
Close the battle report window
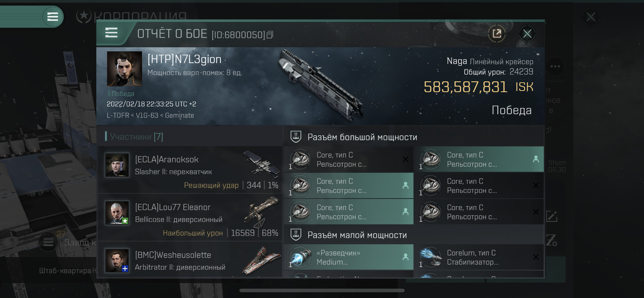527,34
